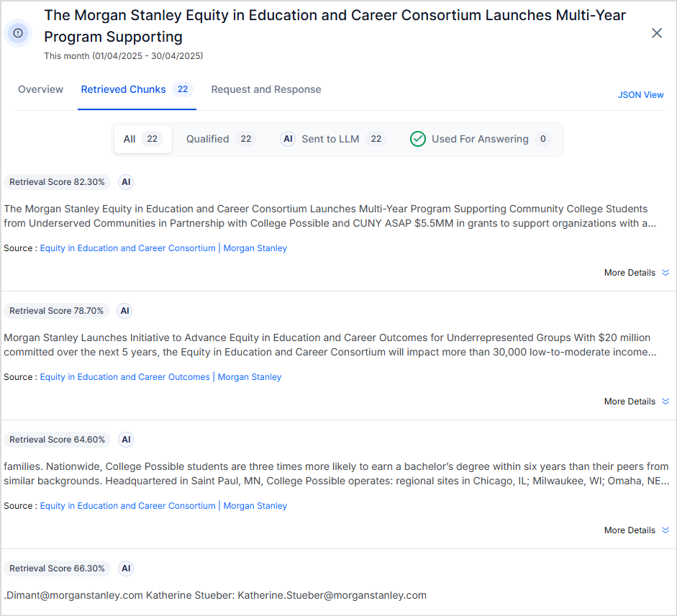Image resolution: width=677 pixels, height=616 pixels.
Task: Filter by Qualified chunks
Action: click(220, 139)
